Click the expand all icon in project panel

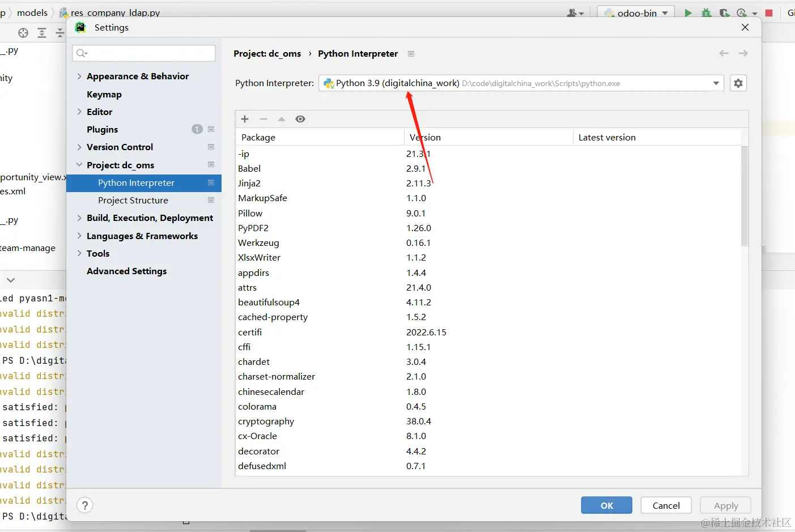[42, 33]
